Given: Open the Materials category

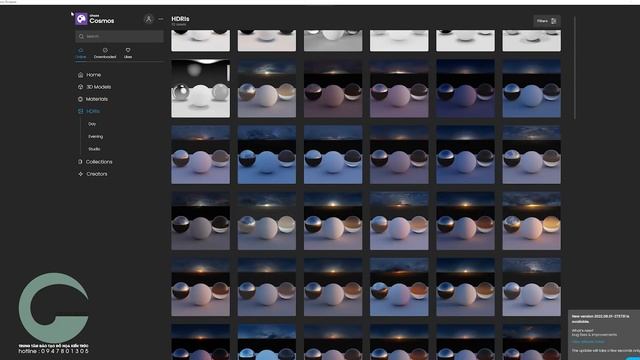Looking at the screenshot, I should point(93,99).
